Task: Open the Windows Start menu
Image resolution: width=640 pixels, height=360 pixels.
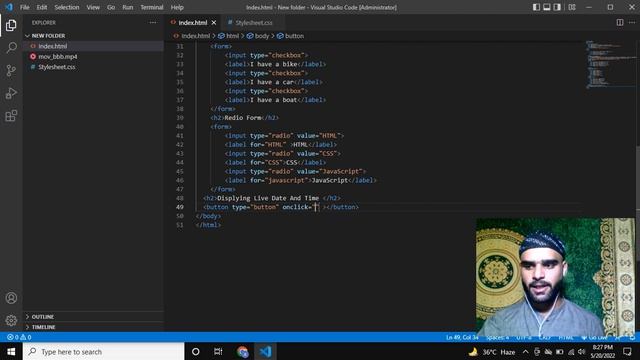Action: pos(11,351)
